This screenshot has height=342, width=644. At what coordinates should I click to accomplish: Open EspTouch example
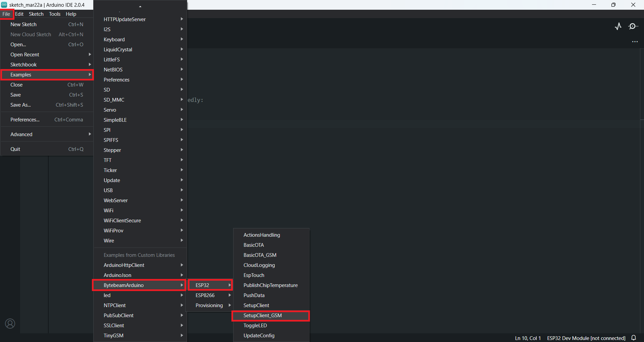click(x=271, y=275)
